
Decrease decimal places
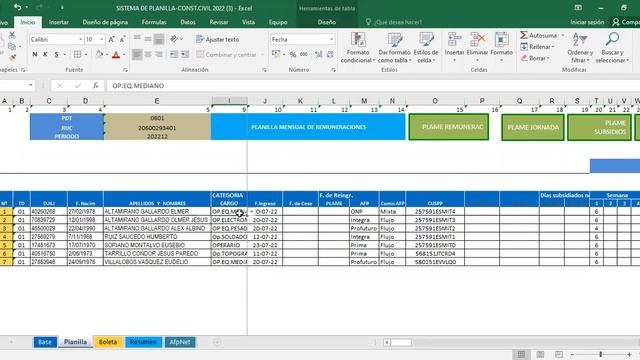point(330,54)
